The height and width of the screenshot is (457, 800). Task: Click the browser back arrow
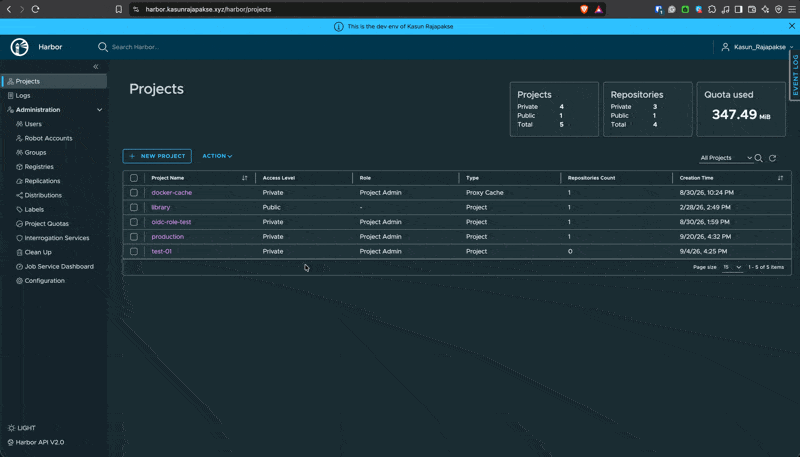[9, 9]
